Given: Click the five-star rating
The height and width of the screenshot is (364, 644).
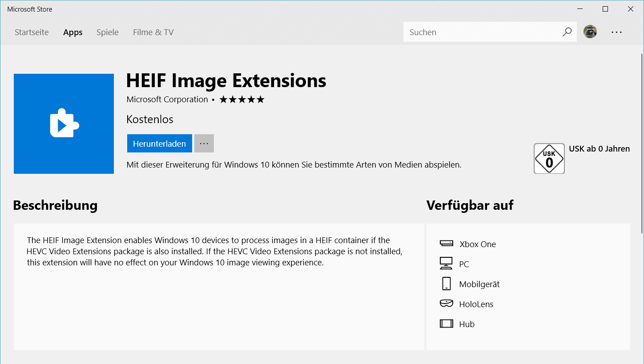Looking at the screenshot, I should pyautogui.click(x=242, y=100).
